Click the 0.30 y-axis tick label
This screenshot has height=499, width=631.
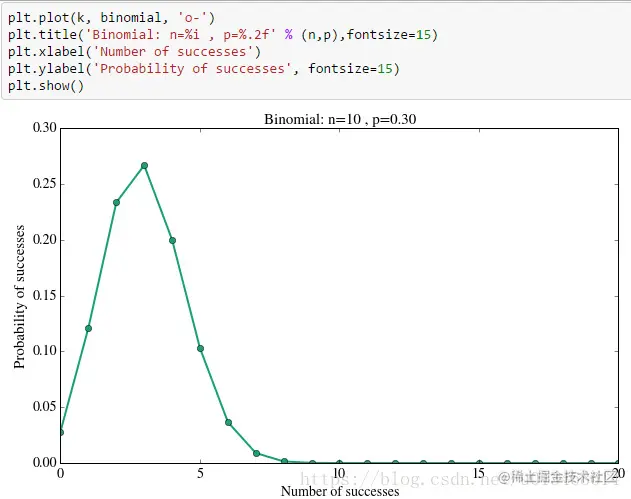click(45, 128)
